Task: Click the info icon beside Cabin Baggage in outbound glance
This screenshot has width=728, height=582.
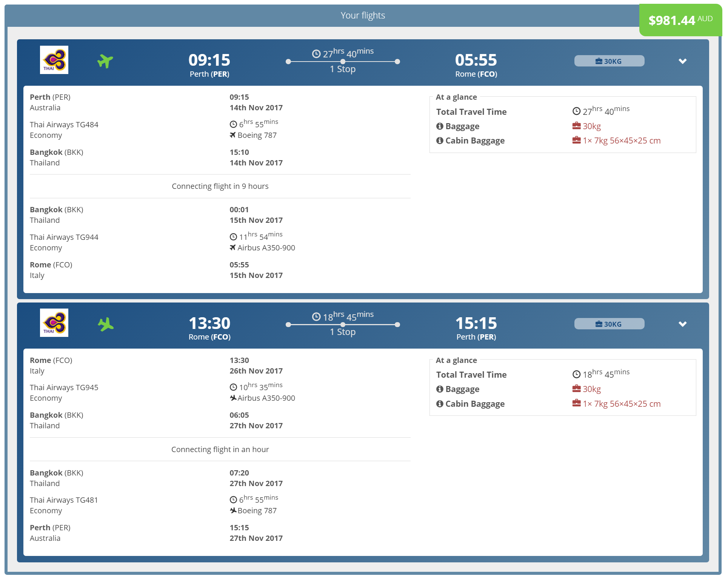Action: point(440,140)
